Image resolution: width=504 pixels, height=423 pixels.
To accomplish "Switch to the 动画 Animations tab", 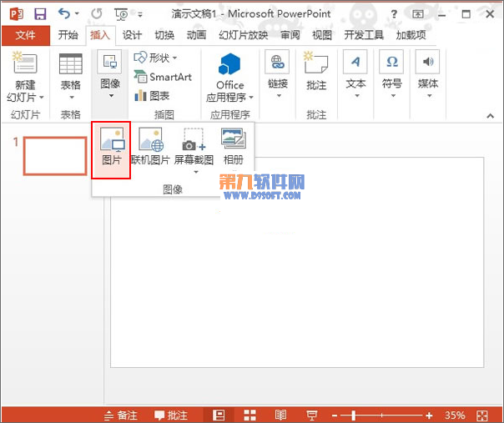I will (196, 35).
